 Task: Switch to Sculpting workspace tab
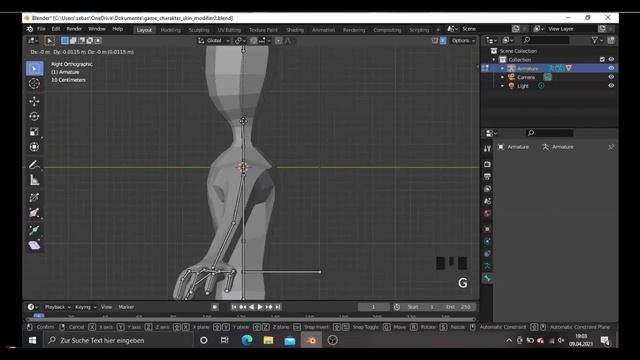coord(199,30)
